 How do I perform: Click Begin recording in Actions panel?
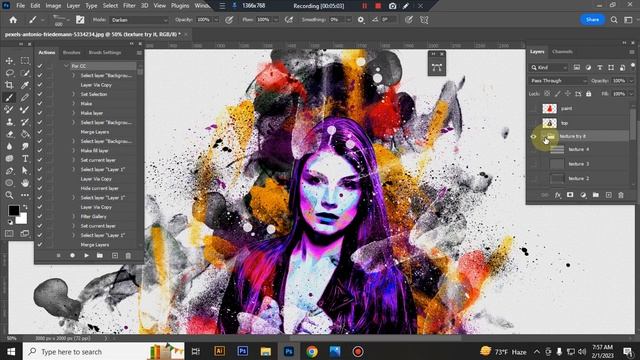click(x=72, y=256)
